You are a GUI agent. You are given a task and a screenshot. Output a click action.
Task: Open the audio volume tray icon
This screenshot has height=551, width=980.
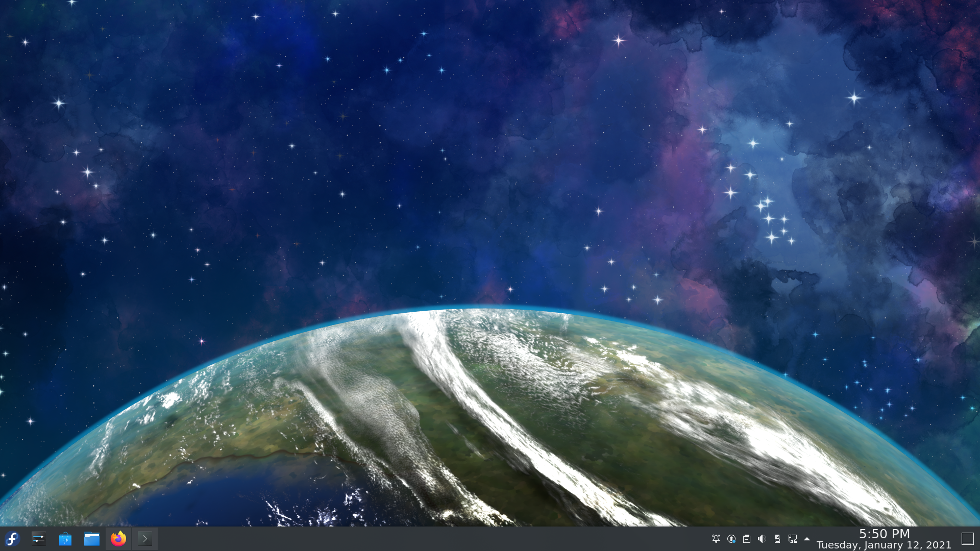click(x=762, y=539)
